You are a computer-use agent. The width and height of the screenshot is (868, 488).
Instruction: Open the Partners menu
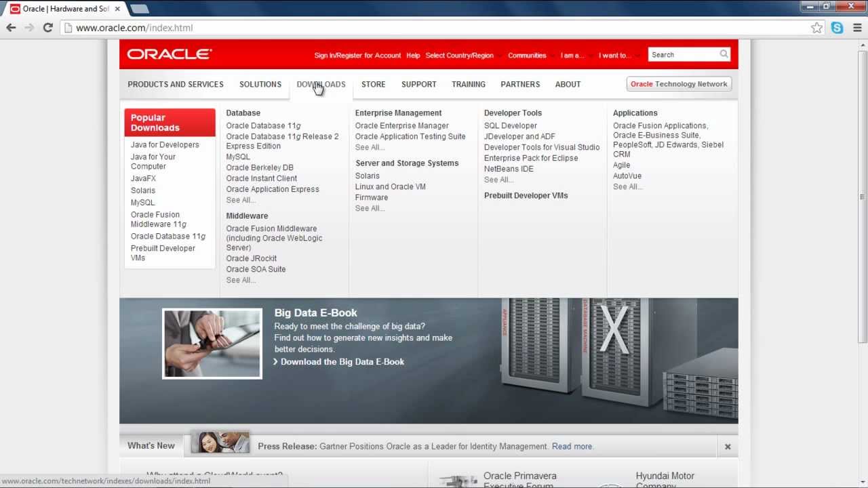520,84
